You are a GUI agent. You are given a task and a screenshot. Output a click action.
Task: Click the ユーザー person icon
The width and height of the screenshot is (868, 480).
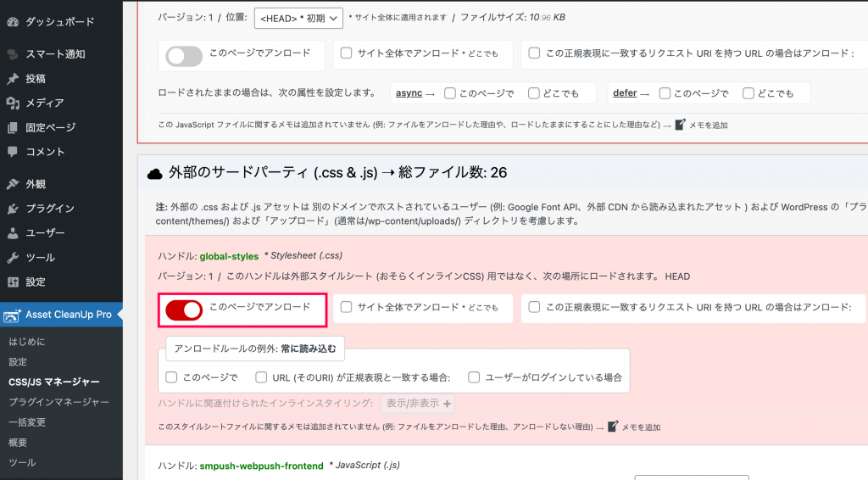click(13, 233)
